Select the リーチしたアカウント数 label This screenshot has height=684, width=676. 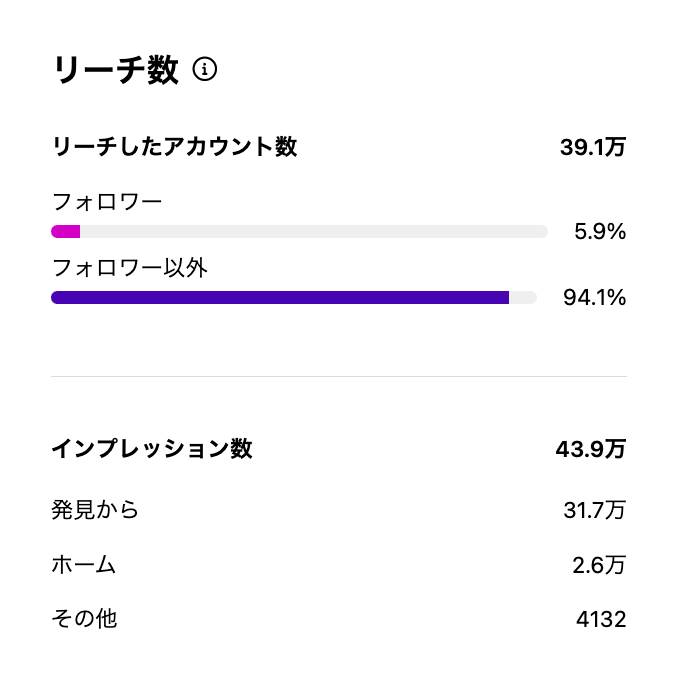pos(174,147)
